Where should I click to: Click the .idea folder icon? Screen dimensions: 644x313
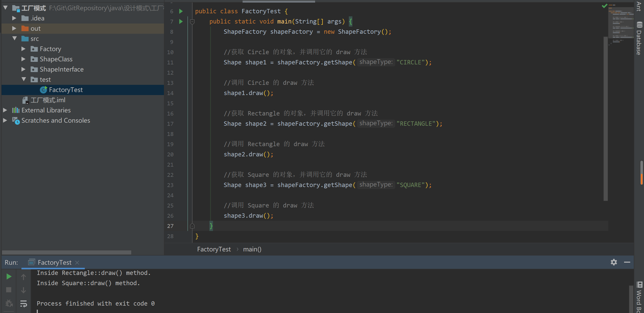click(25, 18)
